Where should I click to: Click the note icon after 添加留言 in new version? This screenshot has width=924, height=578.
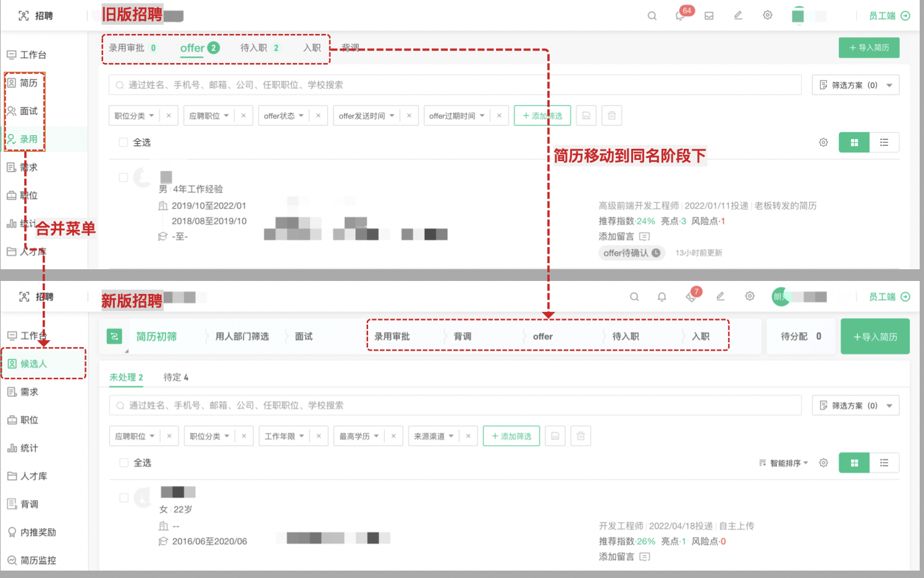click(645, 557)
